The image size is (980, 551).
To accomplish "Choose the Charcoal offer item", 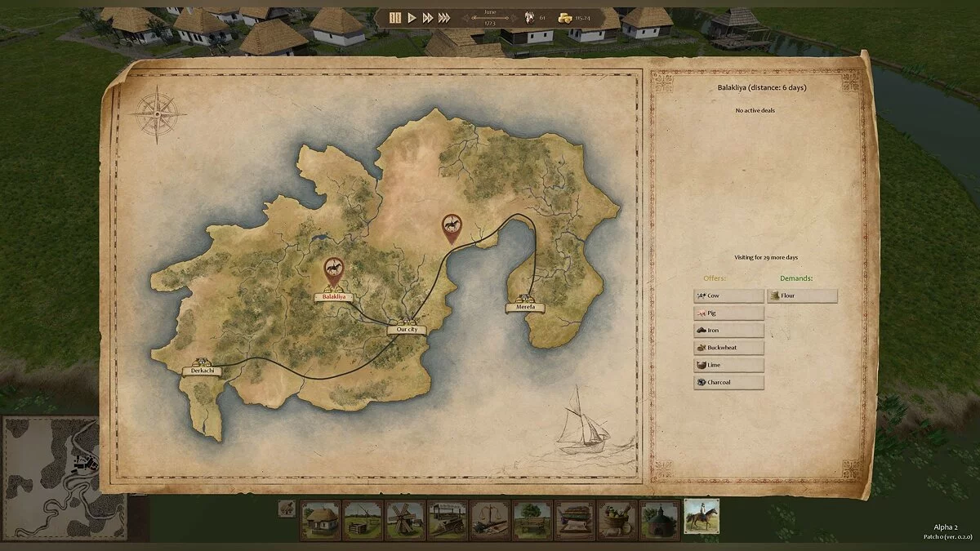I will pos(728,382).
